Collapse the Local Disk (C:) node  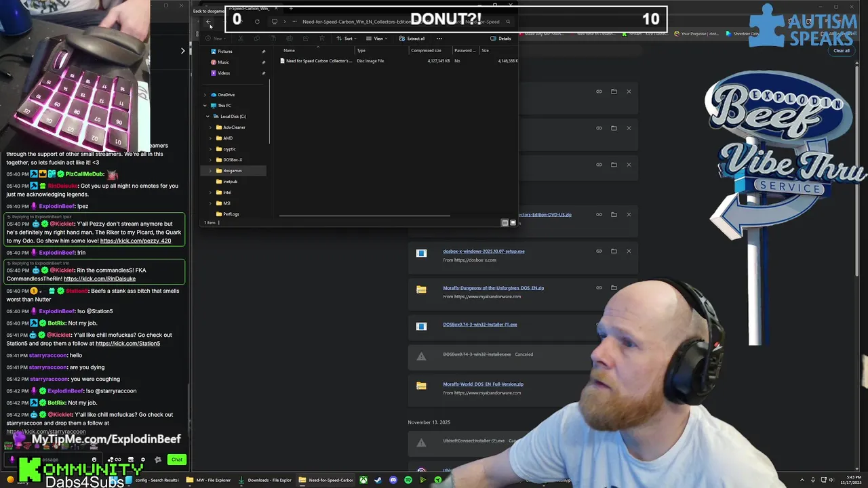point(208,117)
